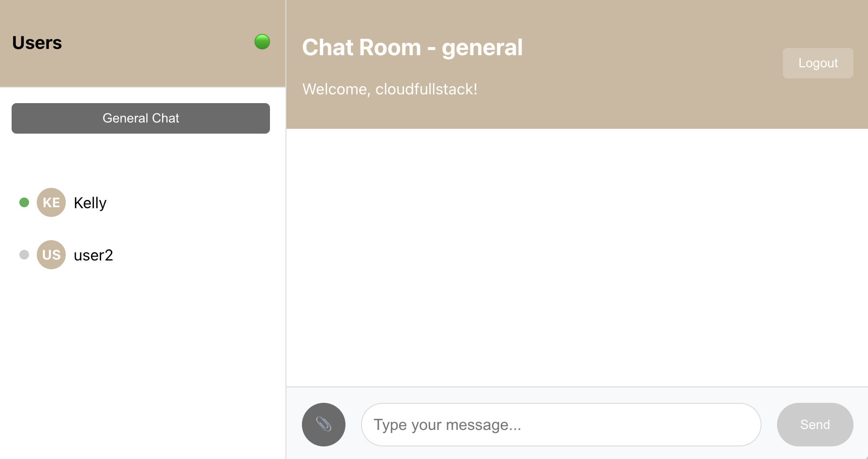Click the Chat Room - general header
Screen dimensions: 868x459
tap(412, 47)
